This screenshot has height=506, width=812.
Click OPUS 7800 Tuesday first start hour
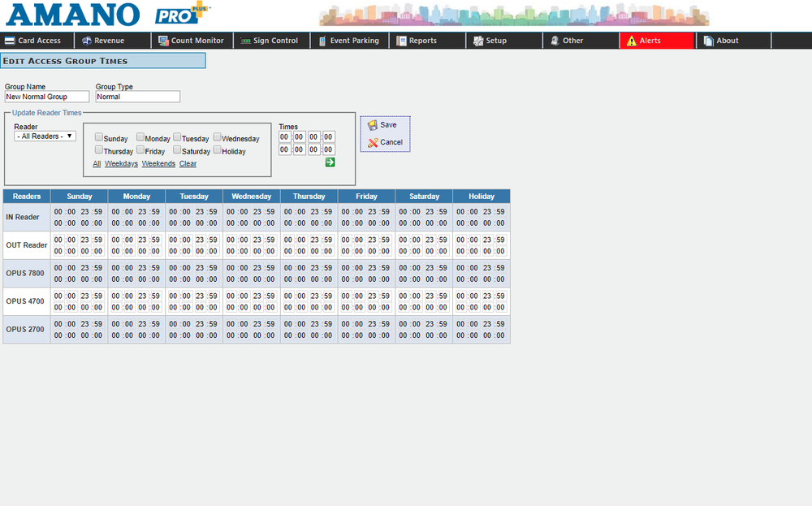point(173,268)
